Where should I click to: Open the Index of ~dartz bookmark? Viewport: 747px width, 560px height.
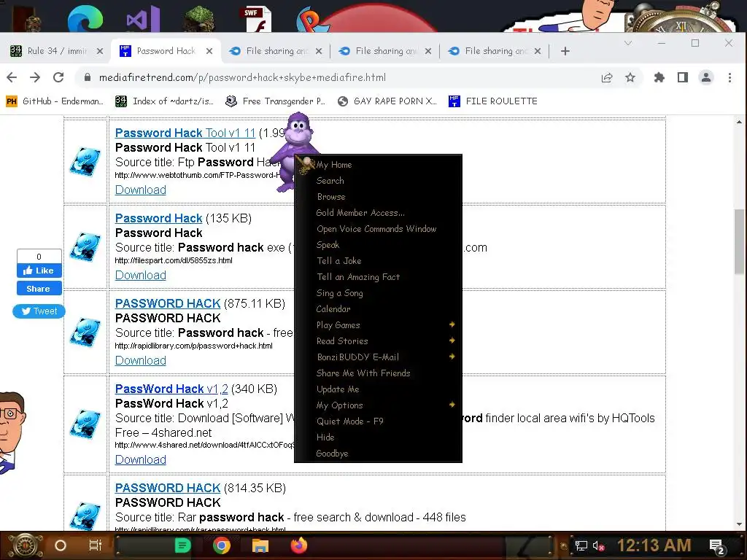[x=164, y=101]
